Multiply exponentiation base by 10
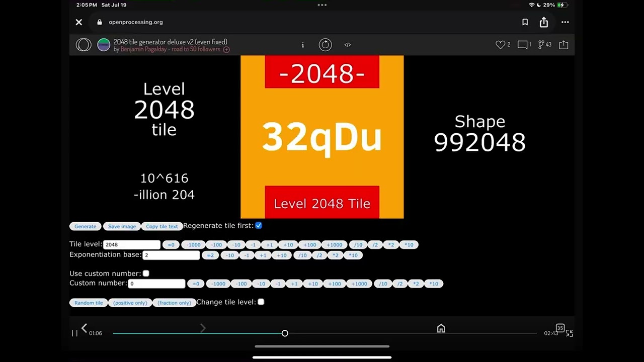 point(353,255)
